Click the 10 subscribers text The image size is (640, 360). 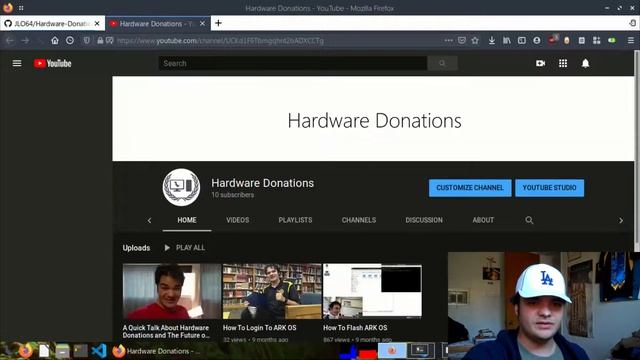[233, 195]
